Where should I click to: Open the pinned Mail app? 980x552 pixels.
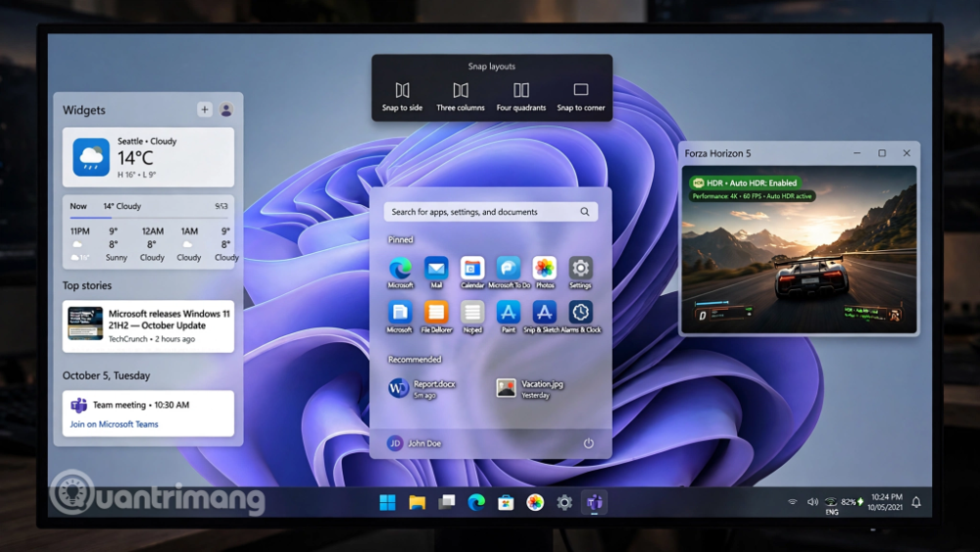436,269
